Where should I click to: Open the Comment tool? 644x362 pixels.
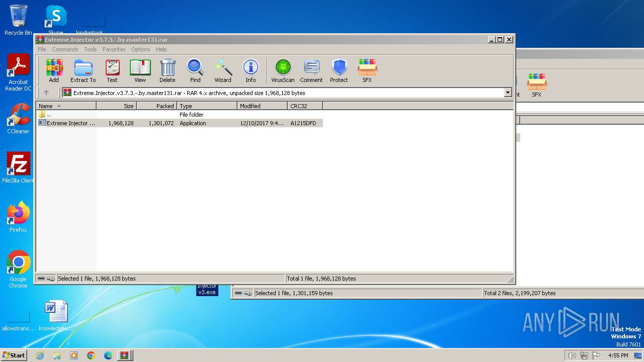tap(311, 71)
